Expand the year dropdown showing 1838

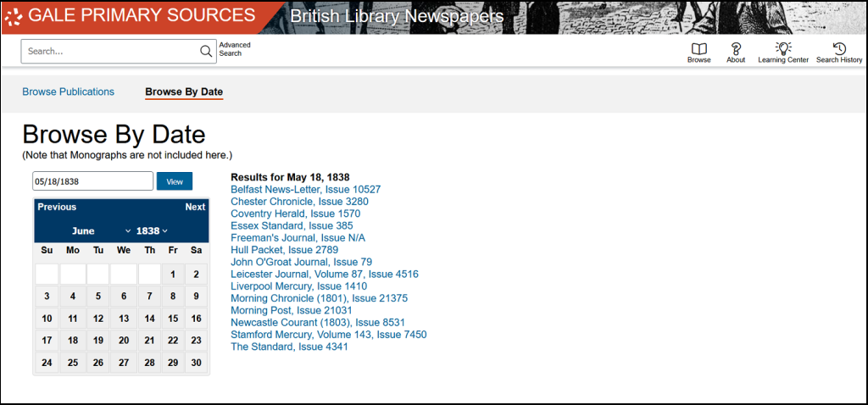pyautogui.click(x=152, y=231)
